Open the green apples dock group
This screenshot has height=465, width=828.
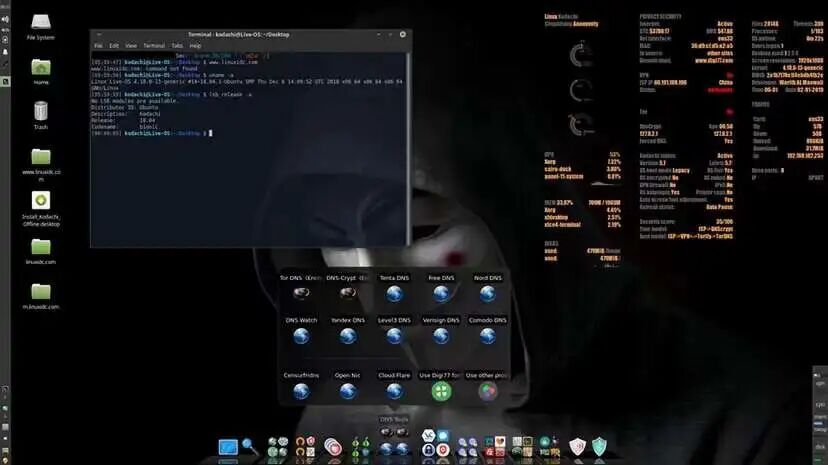361,447
